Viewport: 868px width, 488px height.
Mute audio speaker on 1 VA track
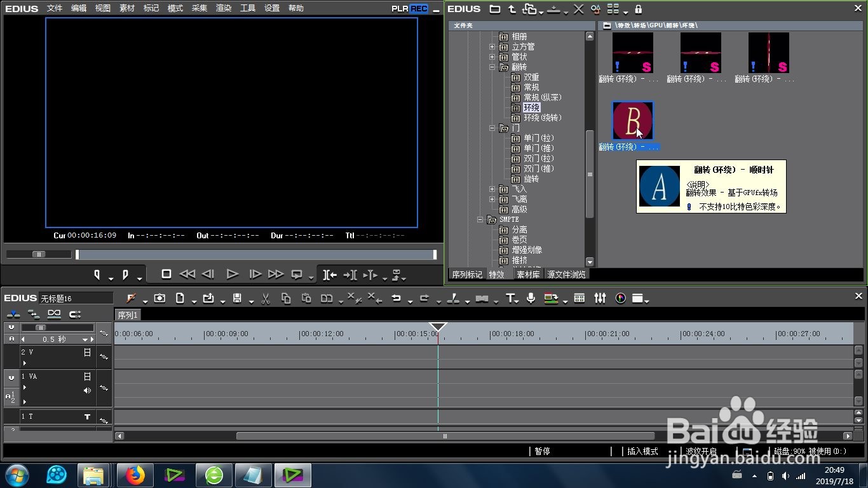click(x=88, y=390)
